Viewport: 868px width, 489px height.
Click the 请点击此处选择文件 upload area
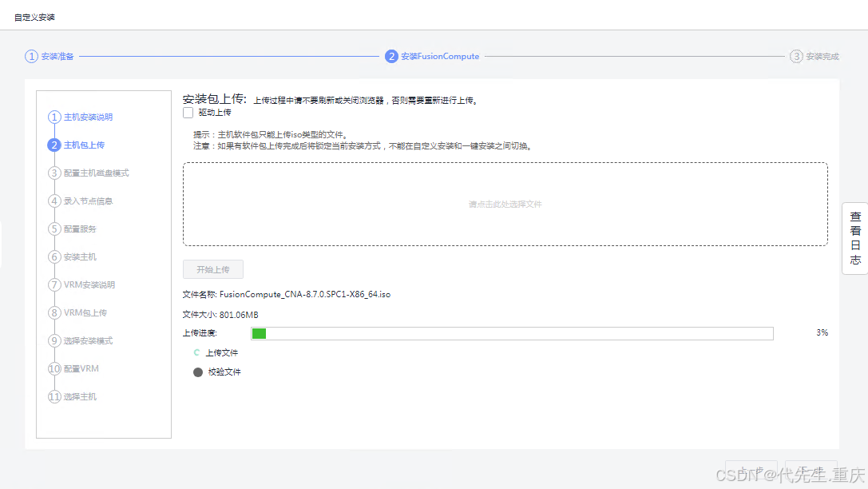(x=505, y=205)
